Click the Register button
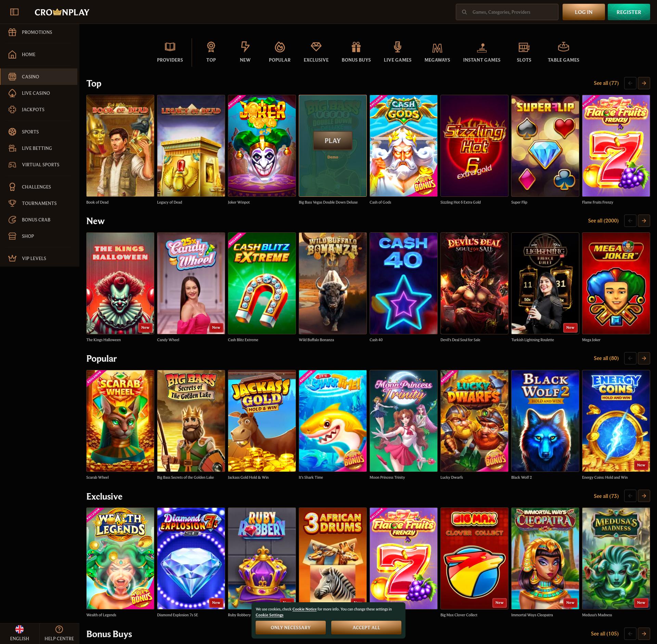The width and height of the screenshot is (657, 644). (629, 12)
